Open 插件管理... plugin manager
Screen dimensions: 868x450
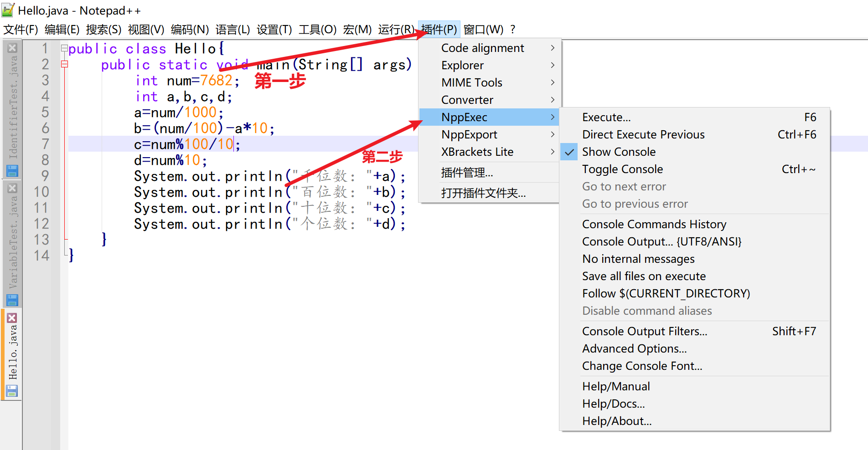pyautogui.click(x=489, y=173)
